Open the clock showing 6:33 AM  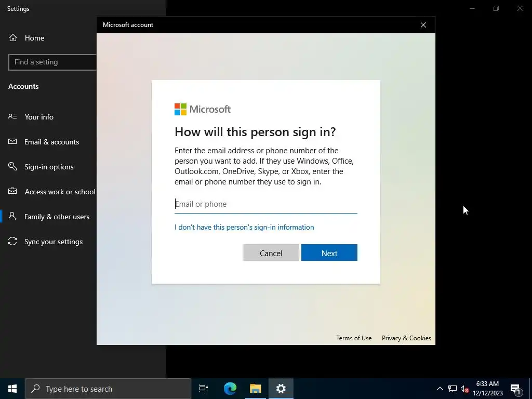click(x=487, y=389)
